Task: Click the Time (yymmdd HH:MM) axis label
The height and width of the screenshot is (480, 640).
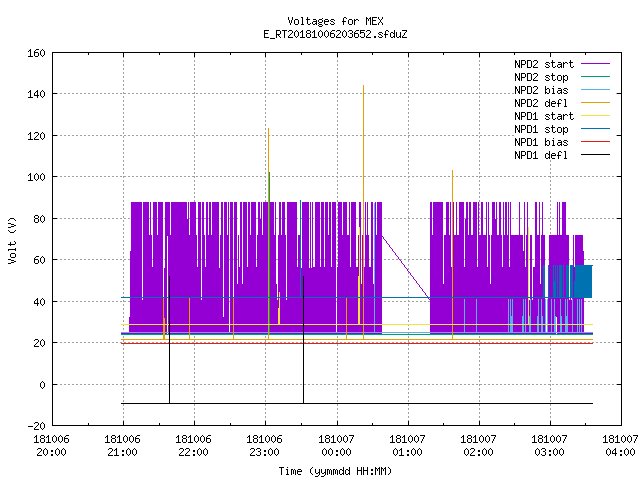Action: point(335,471)
